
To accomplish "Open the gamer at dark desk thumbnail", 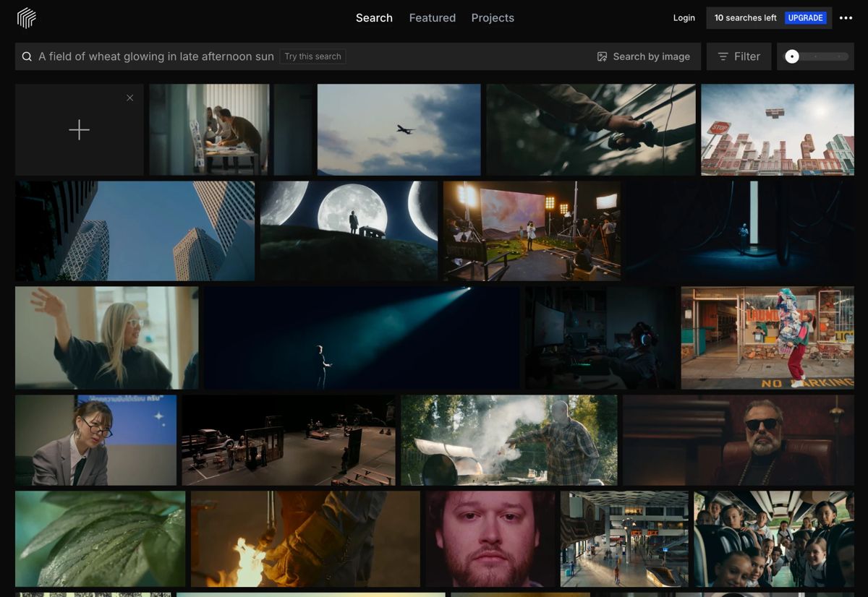I will 600,338.
